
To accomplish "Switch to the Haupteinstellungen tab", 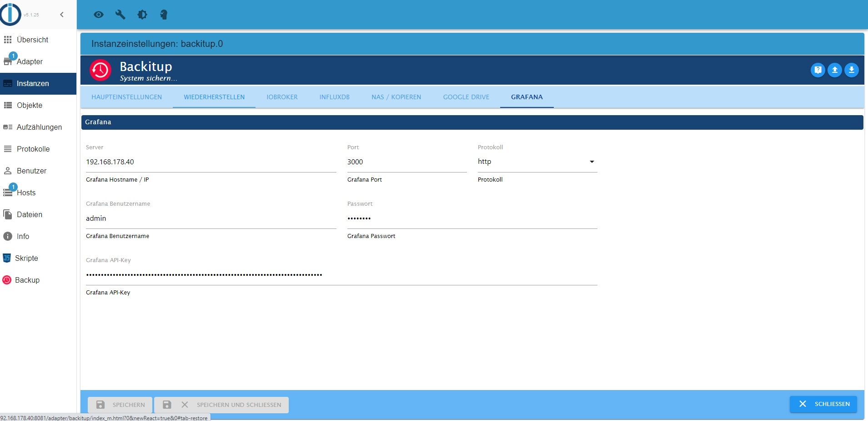I will 127,97.
